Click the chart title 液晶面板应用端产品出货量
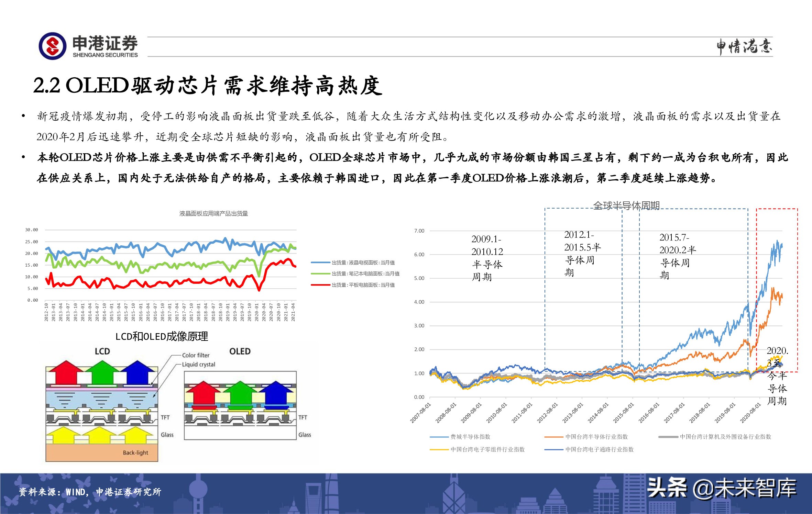 (213, 213)
